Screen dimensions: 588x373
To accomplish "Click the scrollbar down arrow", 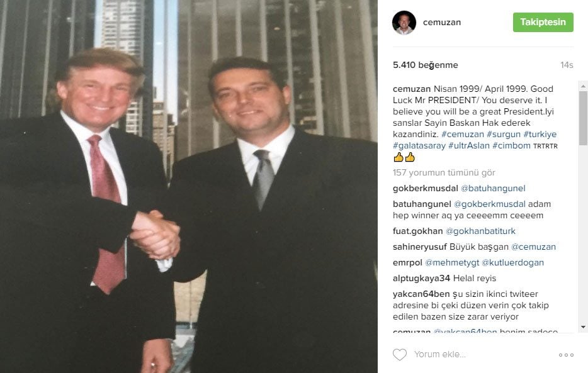I will (583, 327).
